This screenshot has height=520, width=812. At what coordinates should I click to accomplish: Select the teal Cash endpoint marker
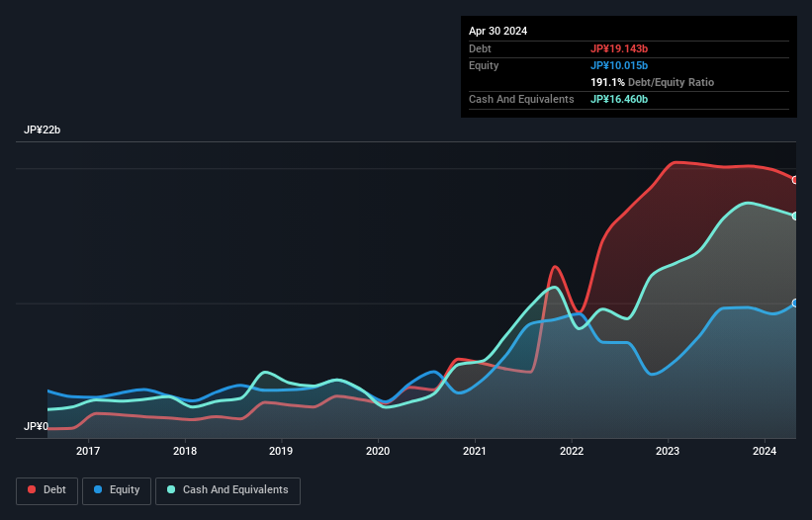[795, 217]
